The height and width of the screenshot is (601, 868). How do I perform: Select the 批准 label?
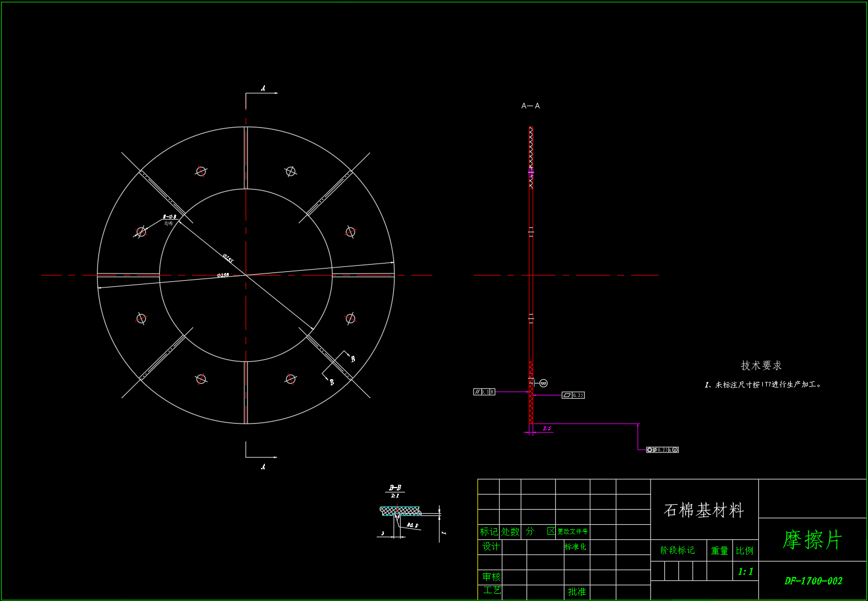(x=577, y=592)
